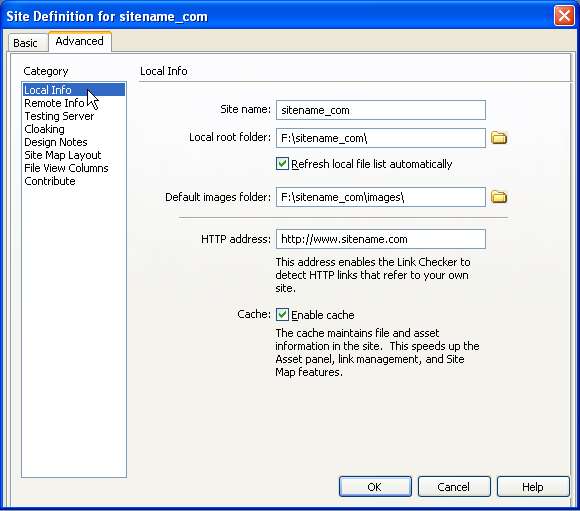Close the Site Definition dialog
This screenshot has height=511, width=580.
[564, 16]
